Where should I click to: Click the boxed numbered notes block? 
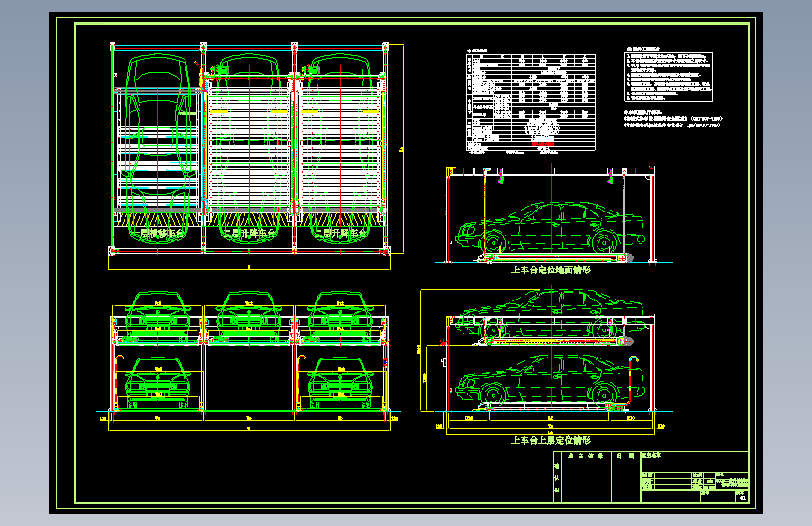click(x=668, y=77)
